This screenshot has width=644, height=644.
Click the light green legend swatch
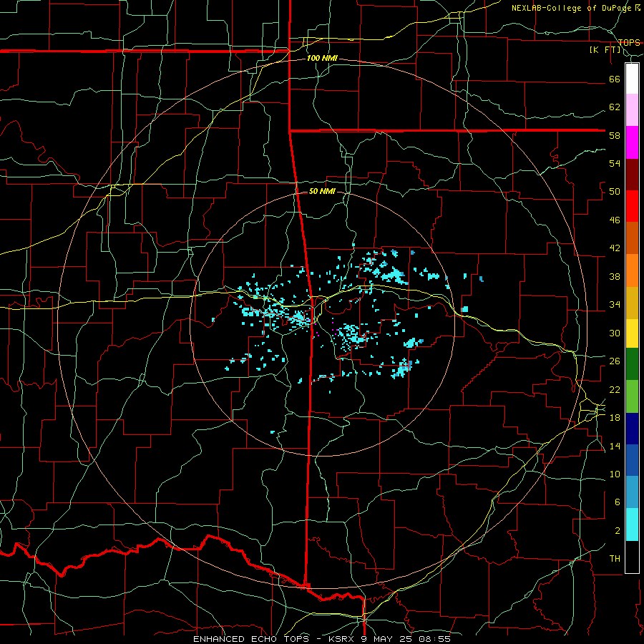[632, 396]
